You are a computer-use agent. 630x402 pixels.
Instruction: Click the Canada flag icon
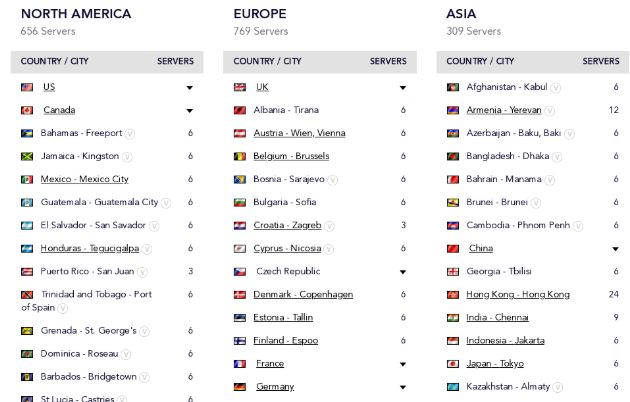coord(27,110)
